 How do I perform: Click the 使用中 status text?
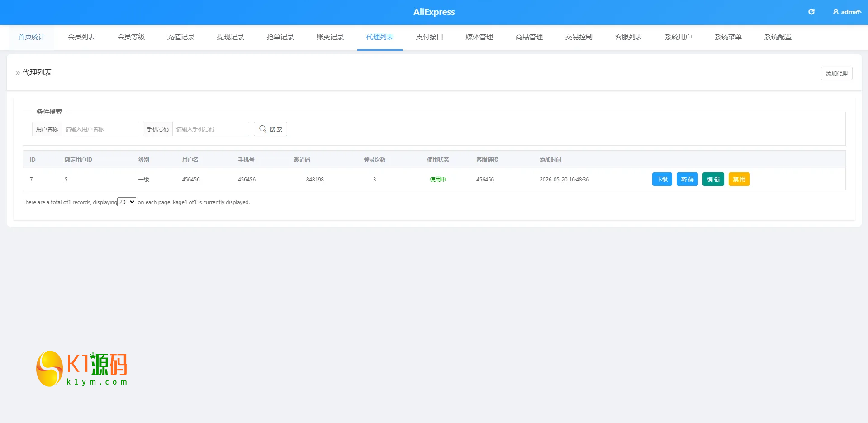pos(438,180)
